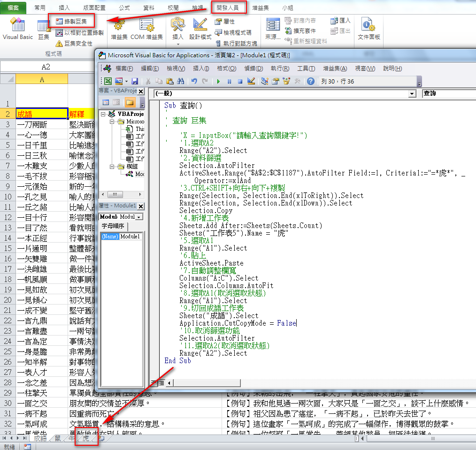Open the (一般) object dropdown above code

(x=412, y=93)
